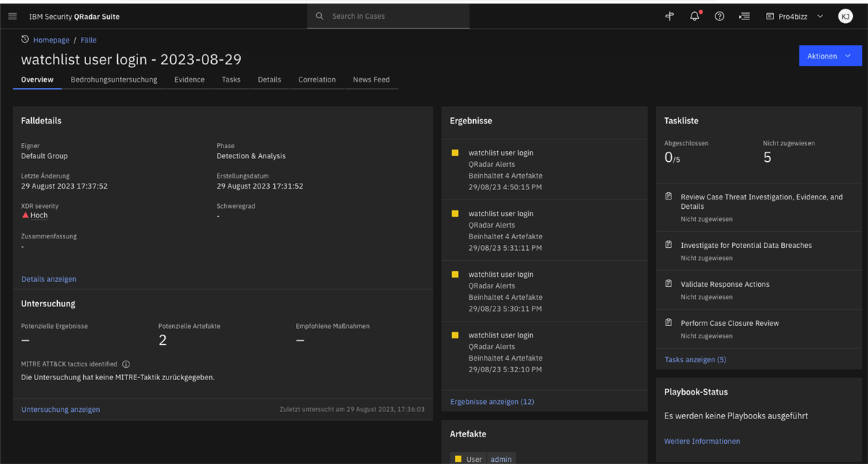Click the Details anzeigen link
The width and height of the screenshot is (868, 464).
(48, 279)
